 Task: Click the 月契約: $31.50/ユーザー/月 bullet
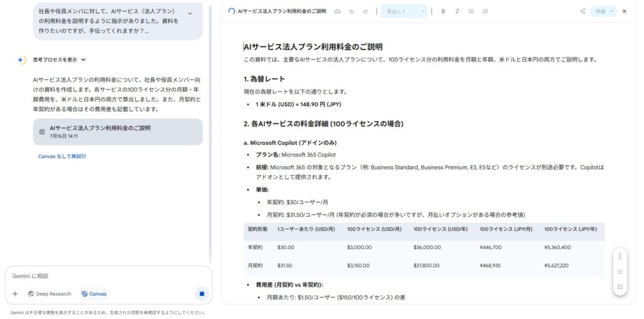[x=396, y=214]
